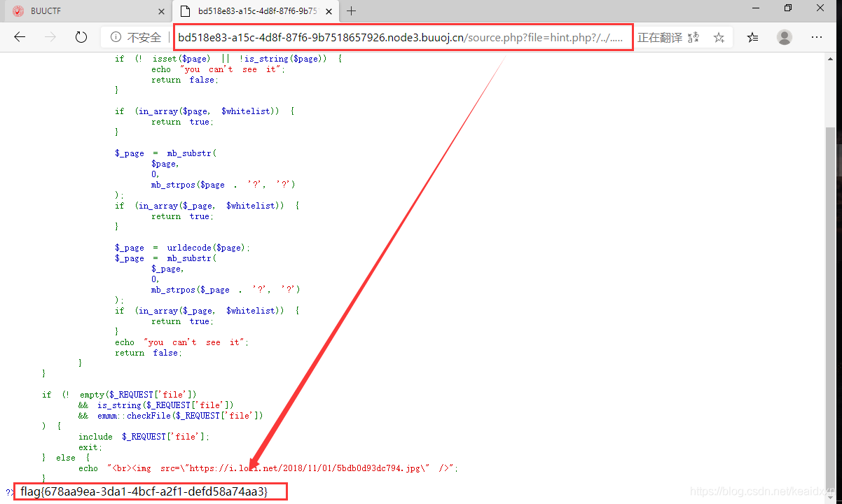Click the BUUCTF tab favicon

[18, 11]
